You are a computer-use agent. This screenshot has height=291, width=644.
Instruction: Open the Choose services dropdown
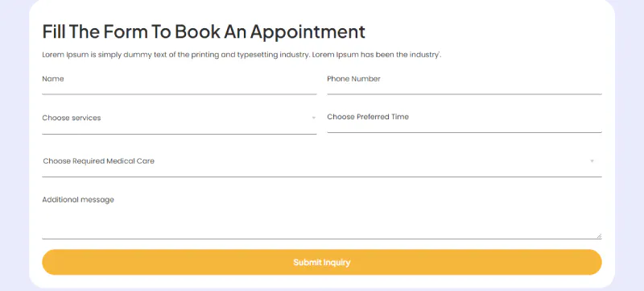(x=179, y=118)
